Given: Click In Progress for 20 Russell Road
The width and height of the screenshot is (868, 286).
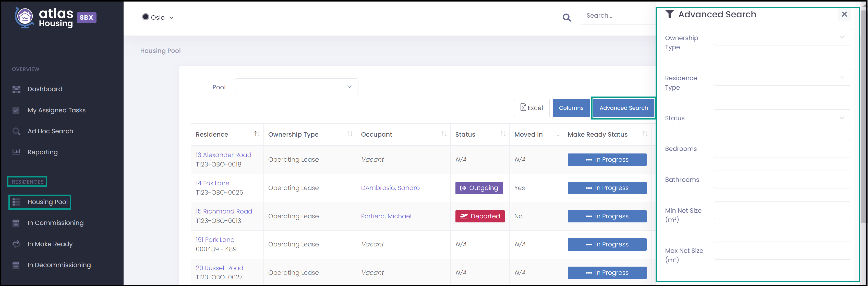Looking at the screenshot, I should click(x=607, y=272).
